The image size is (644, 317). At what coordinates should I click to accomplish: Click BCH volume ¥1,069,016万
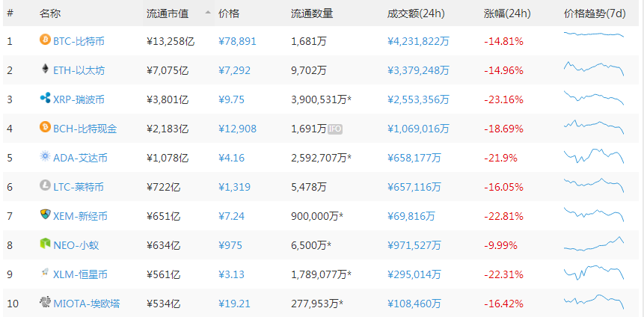click(418, 129)
